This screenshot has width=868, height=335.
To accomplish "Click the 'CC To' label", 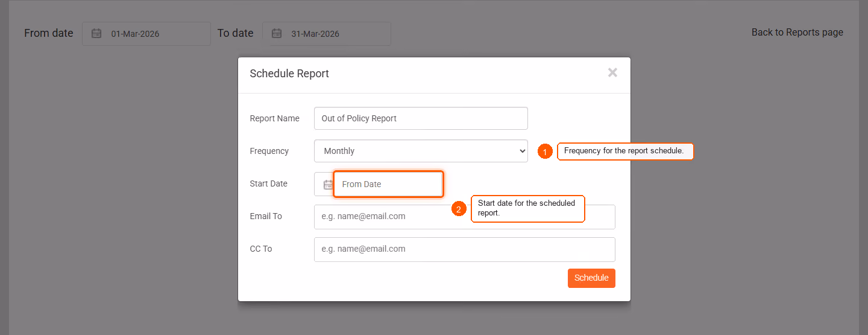I will point(260,249).
